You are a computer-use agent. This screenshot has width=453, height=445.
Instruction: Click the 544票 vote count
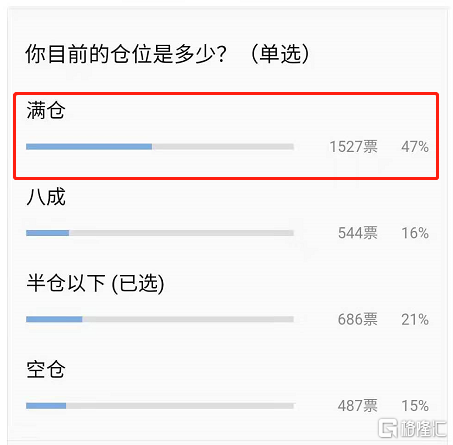358,233
